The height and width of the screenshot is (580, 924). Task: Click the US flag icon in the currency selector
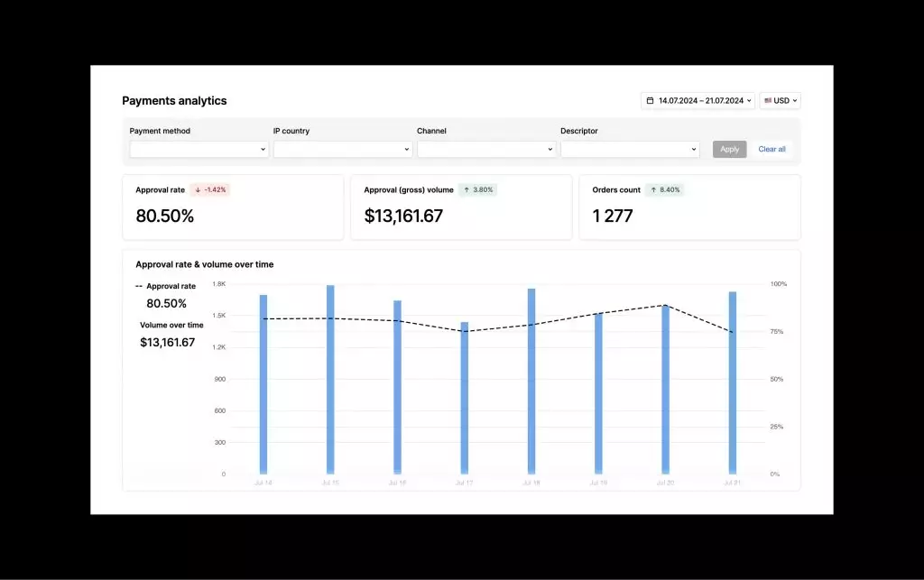coord(766,100)
